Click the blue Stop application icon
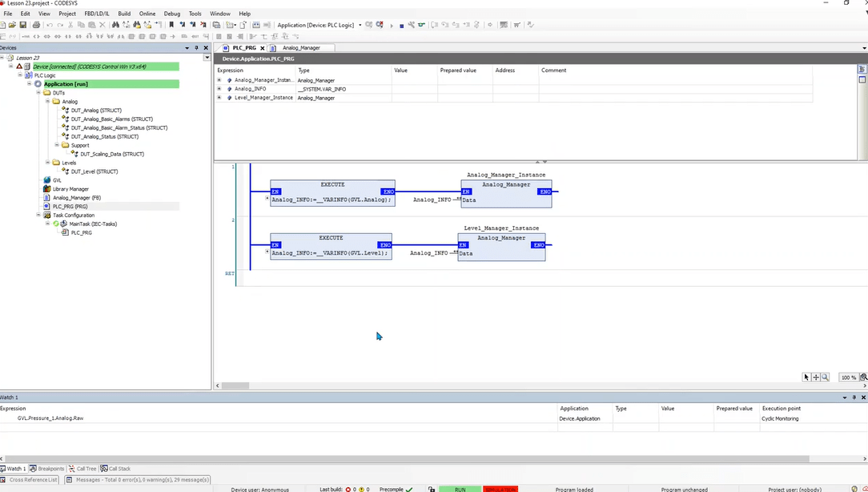This screenshot has height=492, width=868. point(401,26)
